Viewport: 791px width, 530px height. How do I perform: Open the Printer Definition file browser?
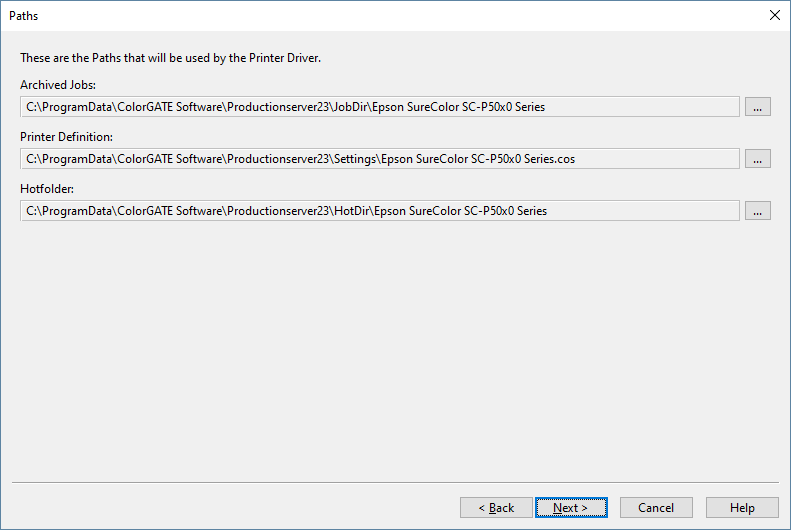[757, 159]
